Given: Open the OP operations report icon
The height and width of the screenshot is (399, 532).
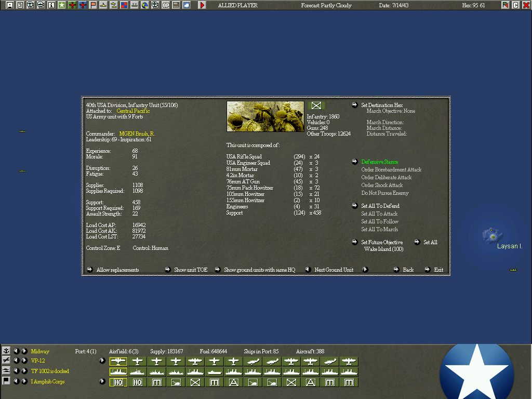Looking at the screenshot, I should coord(166,5).
